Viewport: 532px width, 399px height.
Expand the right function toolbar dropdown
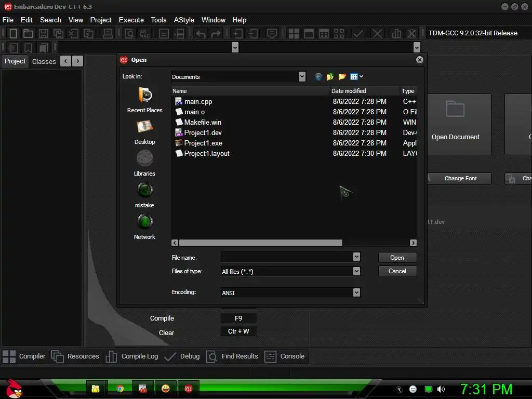click(x=417, y=47)
